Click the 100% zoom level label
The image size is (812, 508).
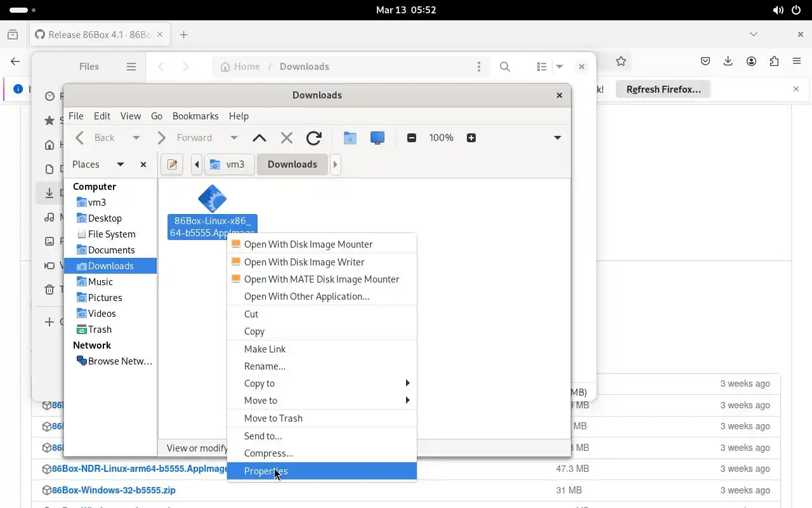pyautogui.click(x=442, y=138)
